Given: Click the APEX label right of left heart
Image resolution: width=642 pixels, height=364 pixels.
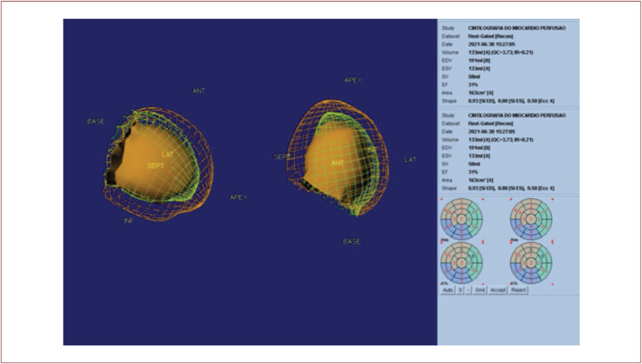Looking at the screenshot, I should (238, 197).
